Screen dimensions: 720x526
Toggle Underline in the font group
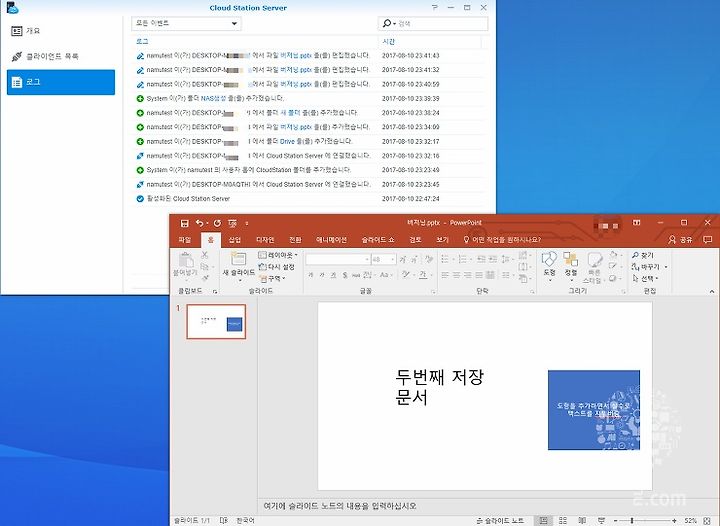coord(333,274)
